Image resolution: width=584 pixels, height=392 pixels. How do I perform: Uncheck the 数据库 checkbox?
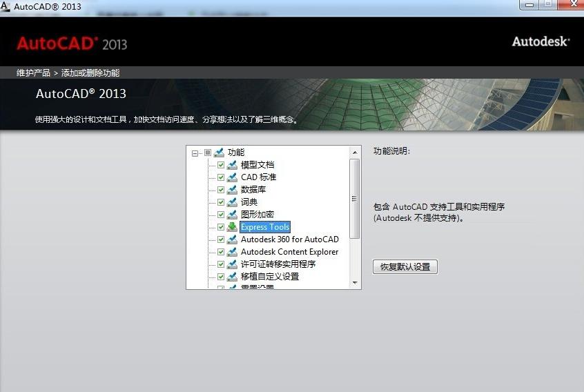coord(221,190)
